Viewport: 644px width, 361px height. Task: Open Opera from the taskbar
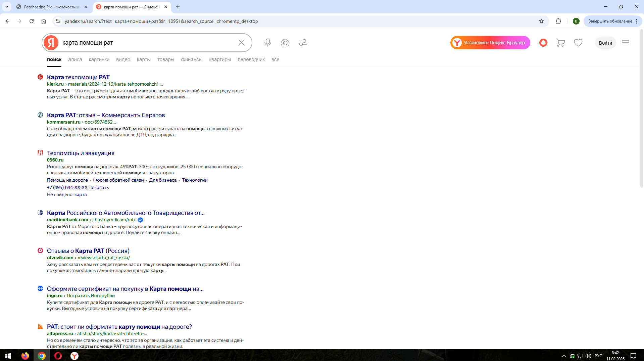pos(58,356)
